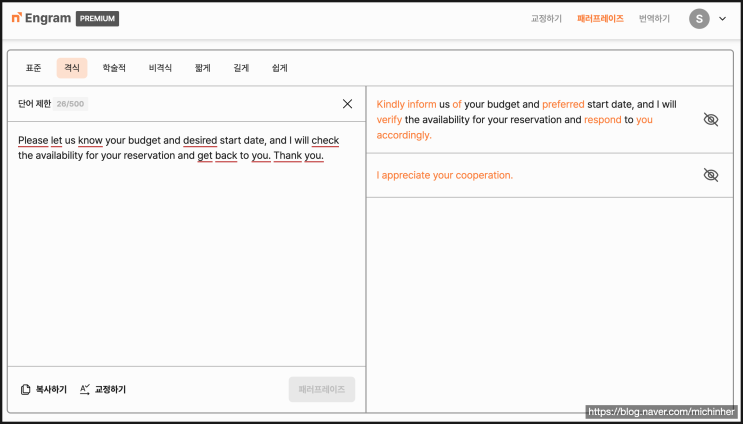Click the PREMIUM badge
Viewport: 743px width, 424px height.
[97, 18]
